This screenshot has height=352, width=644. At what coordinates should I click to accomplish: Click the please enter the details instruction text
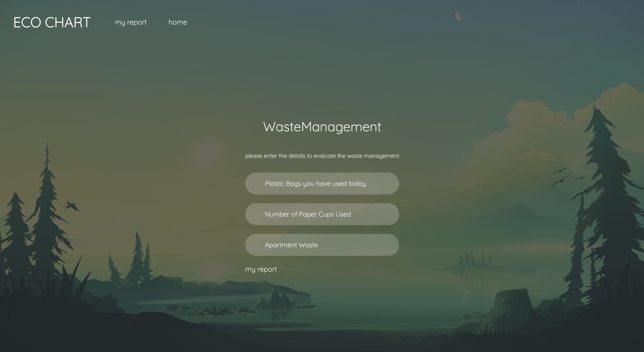(x=322, y=156)
